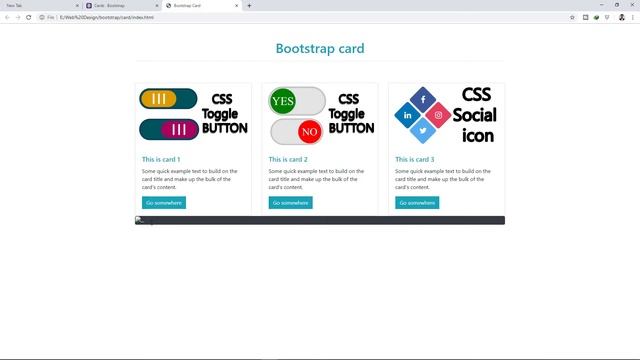Open the shield extension icon
Viewport: 640px width, 360px height.
click(607, 18)
